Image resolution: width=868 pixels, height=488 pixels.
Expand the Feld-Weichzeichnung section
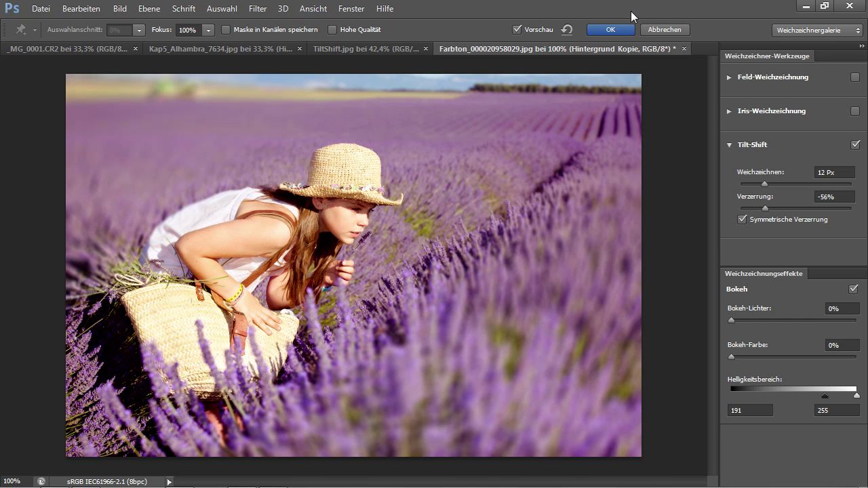[x=729, y=77]
